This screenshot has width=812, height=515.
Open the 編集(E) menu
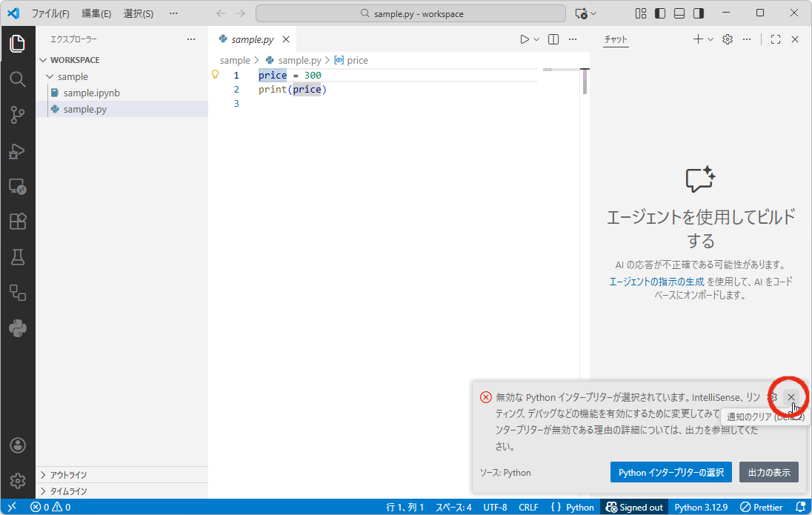pyautogui.click(x=96, y=13)
